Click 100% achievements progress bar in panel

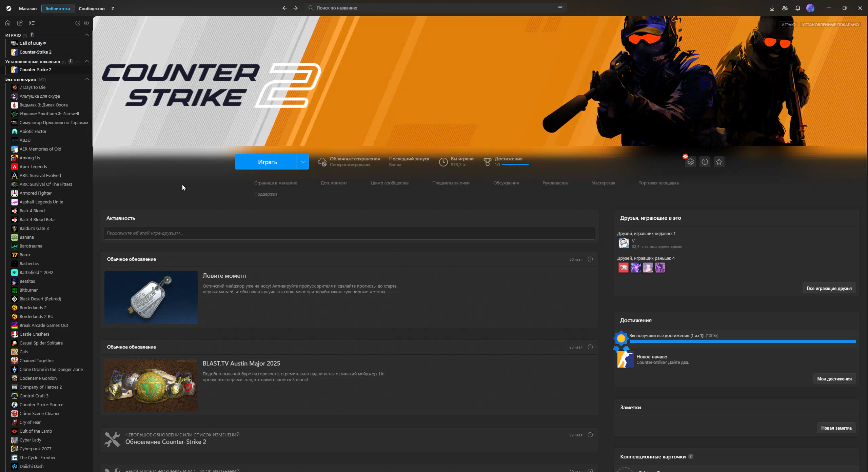743,341
